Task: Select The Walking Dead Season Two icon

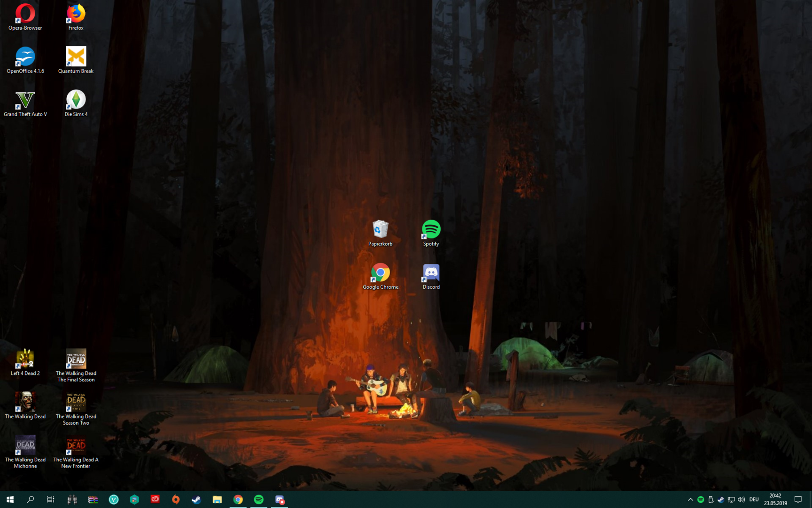Action: pyautogui.click(x=76, y=409)
